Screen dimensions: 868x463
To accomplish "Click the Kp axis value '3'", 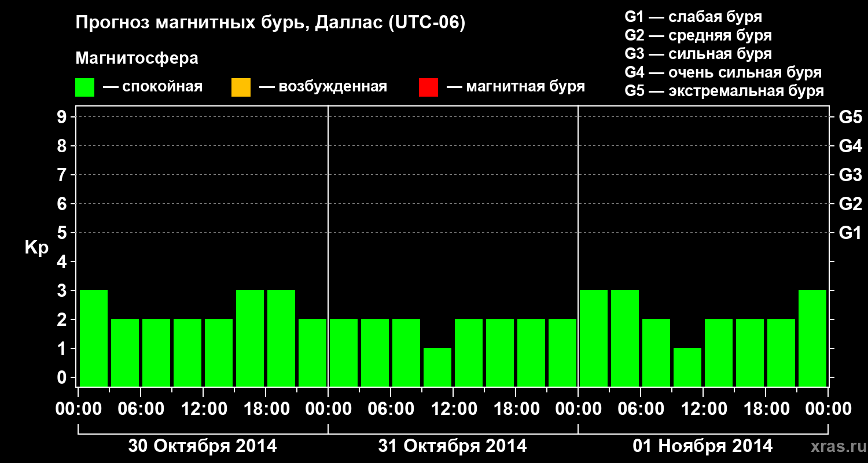I will click(x=63, y=291).
